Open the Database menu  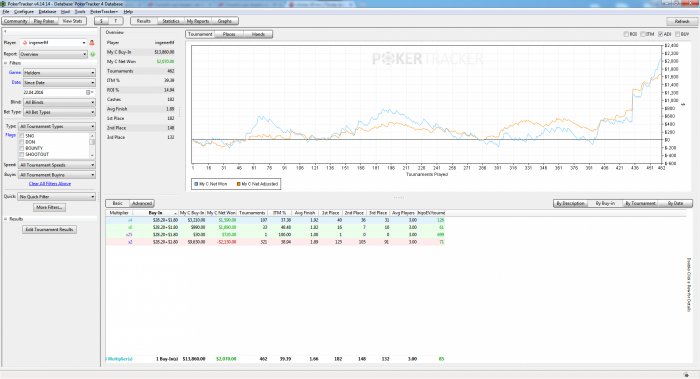(x=47, y=12)
